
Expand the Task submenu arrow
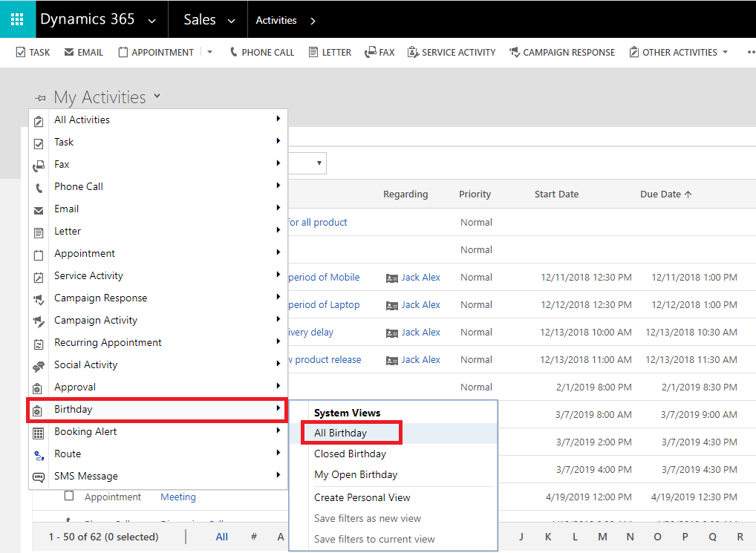(x=278, y=140)
